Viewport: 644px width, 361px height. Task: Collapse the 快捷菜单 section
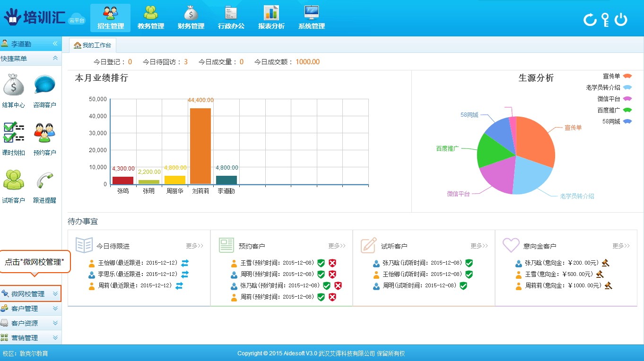pos(55,58)
